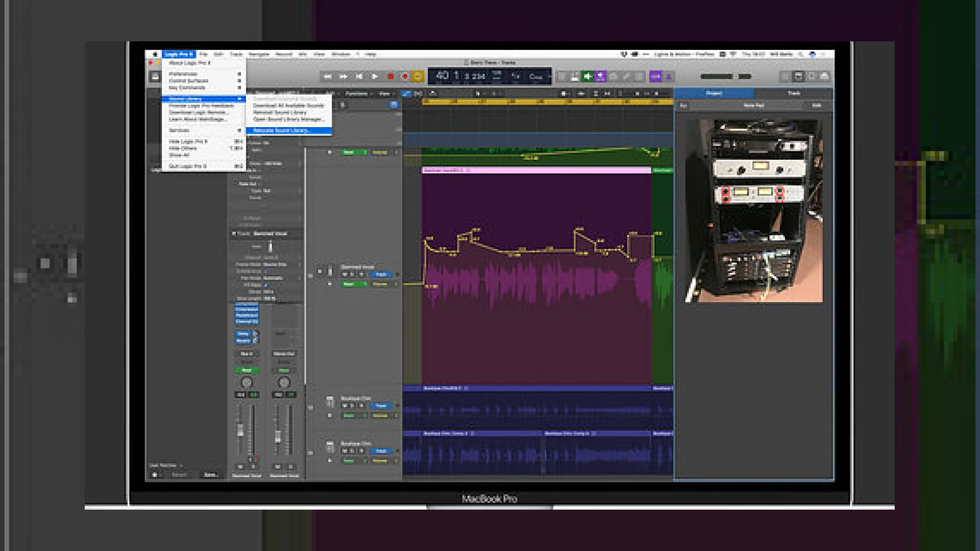Click the green highlighted button in the control bar

pyautogui.click(x=587, y=77)
